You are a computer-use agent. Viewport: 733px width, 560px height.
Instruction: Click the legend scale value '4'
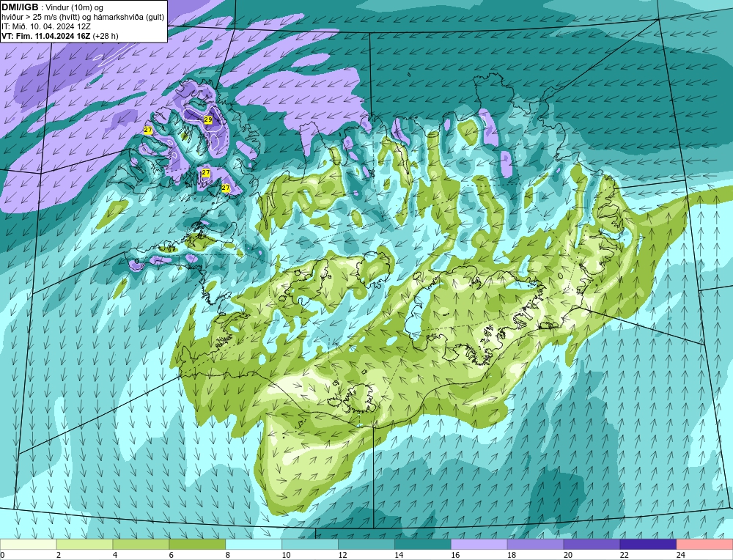click(x=115, y=555)
